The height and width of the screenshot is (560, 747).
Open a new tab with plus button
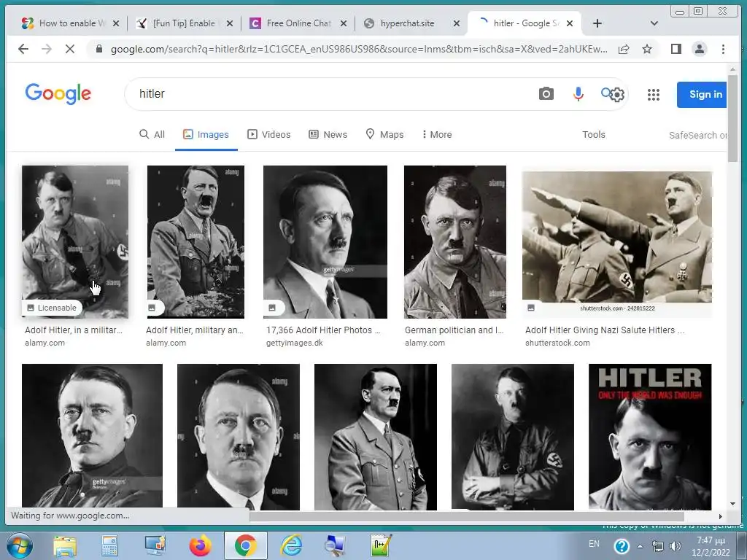[x=597, y=23]
